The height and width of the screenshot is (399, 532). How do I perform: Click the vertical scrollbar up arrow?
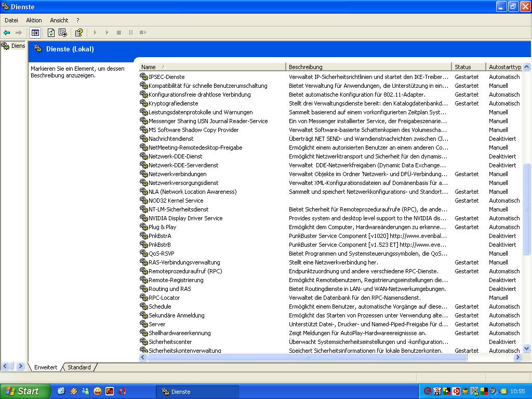(527, 67)
